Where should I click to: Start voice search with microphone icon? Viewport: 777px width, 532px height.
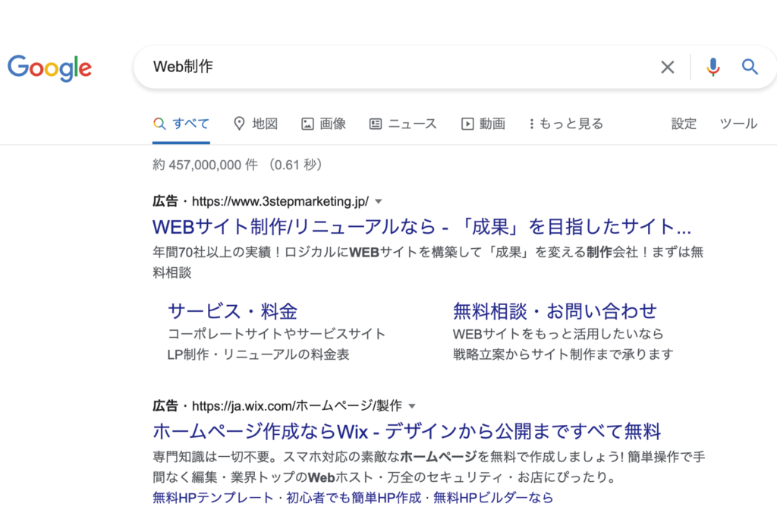[x=713, y=67]
